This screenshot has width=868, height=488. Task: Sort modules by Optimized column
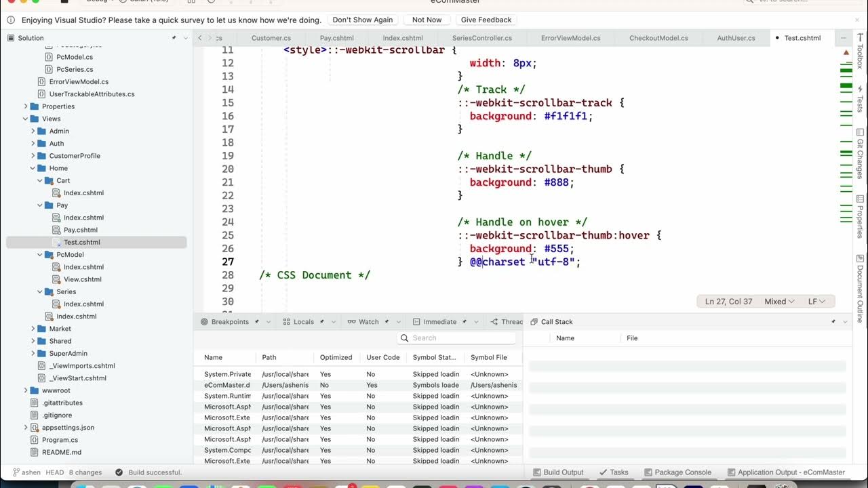336,357
